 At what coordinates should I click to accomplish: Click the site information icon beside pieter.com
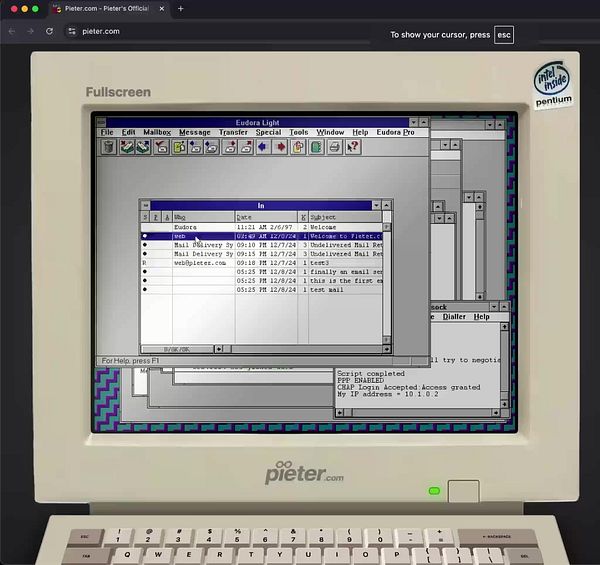(72, 31)
